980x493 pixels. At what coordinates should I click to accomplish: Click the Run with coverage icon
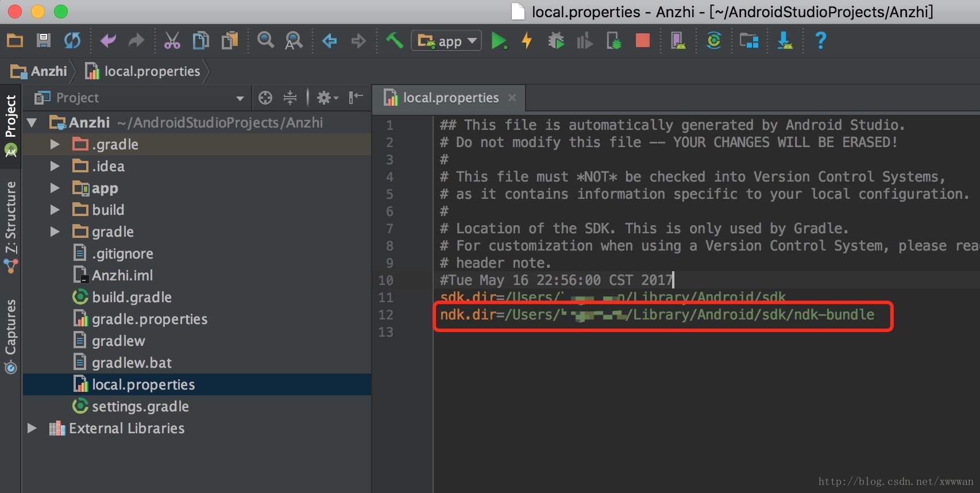click(584, 41)
